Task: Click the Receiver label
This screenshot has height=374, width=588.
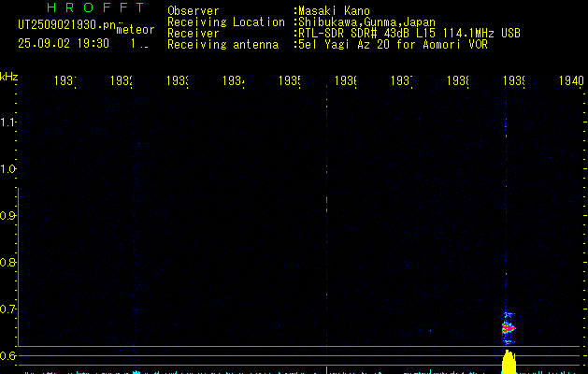Action: click(x=194, y=33)
